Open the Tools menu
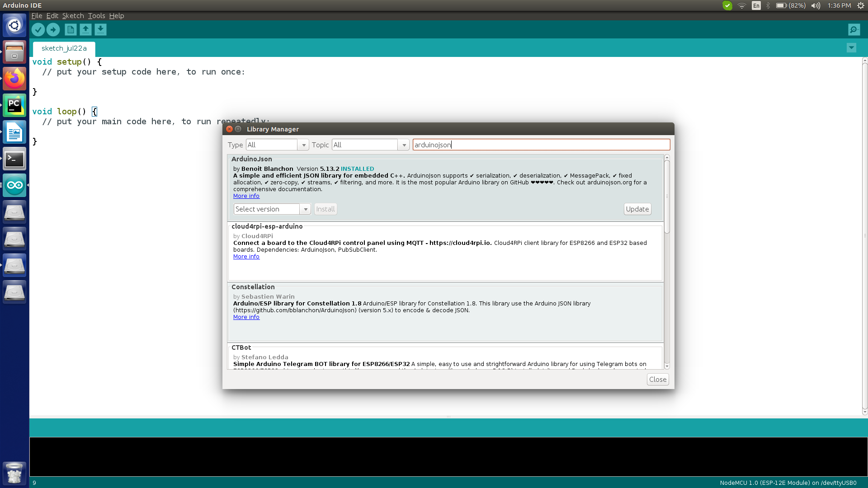This screenshot has width=868, height=488. (x=96, y=16)
